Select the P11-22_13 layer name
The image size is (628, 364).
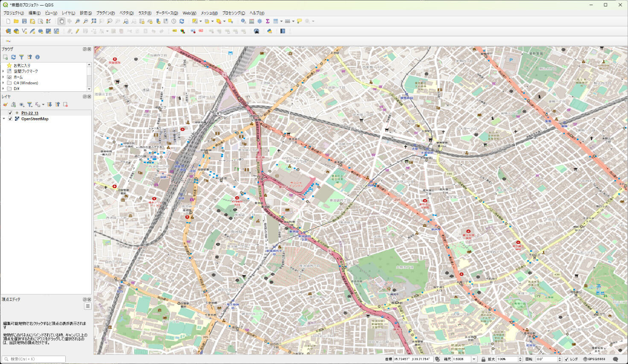pyautogui.click(x=30, y=113)
